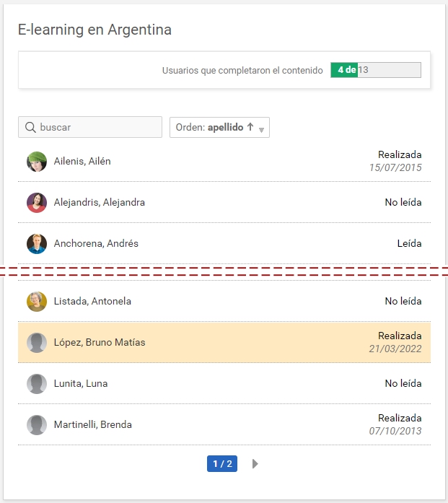Image resolution: width=448 pixels, height=503 pixels.
Task: Select the López, Bruno Matías row
Action: pos(224,343)
